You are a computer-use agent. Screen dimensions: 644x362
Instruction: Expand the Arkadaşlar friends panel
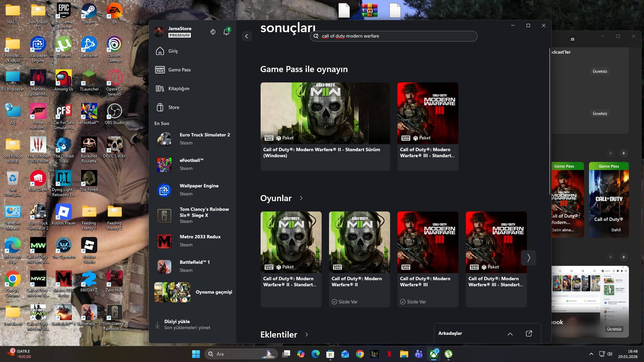(x=510, y=334)
